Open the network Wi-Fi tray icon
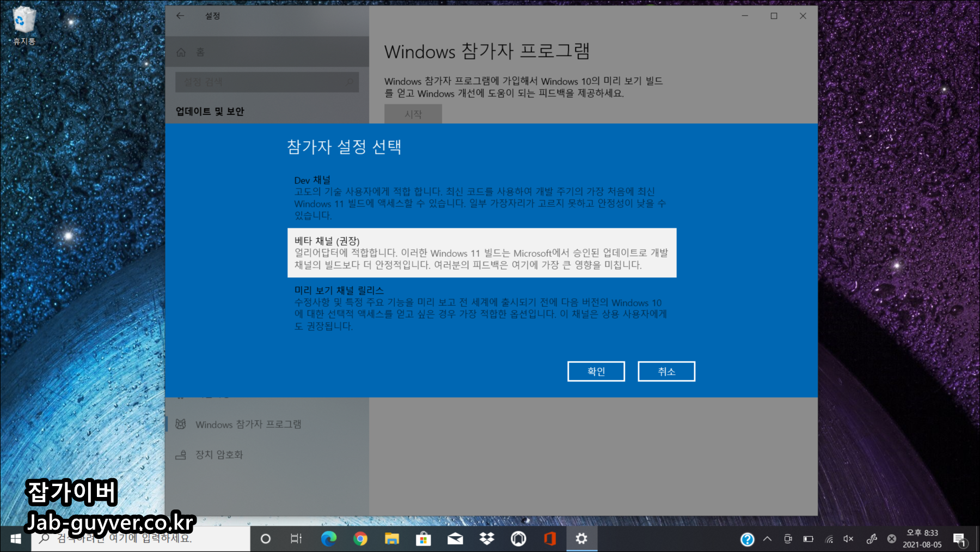This screenshot has width=980, height=552. [x=829, y=539]
